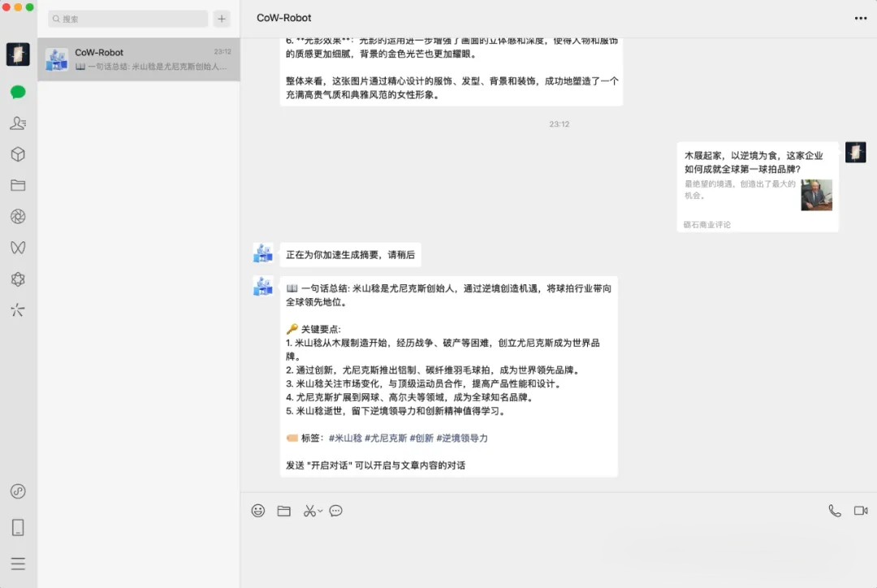The image size is (877, 588).
Task: Open the Mini Programs panel icon
Action: point(18,491)
